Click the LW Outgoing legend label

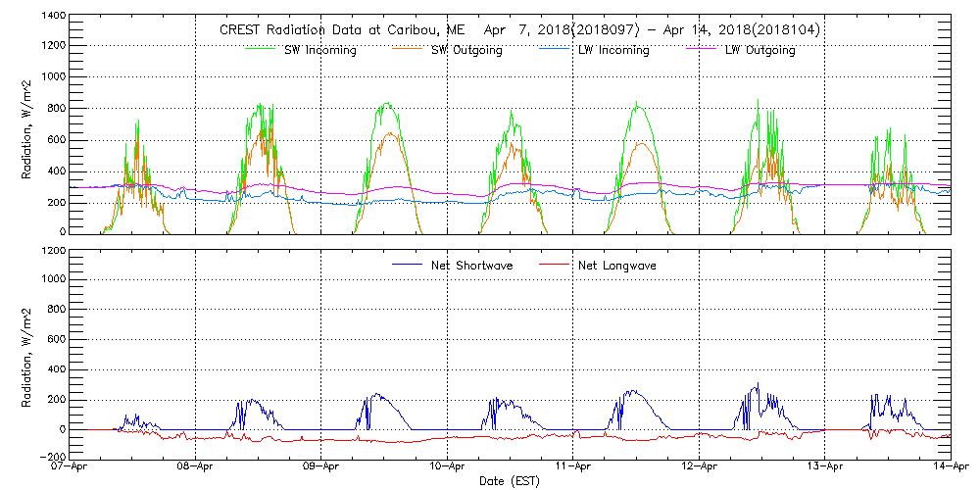pos(759,51)
